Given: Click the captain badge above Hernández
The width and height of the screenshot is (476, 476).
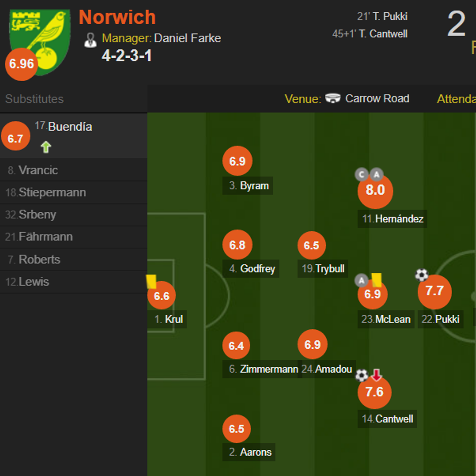Looking at the screenshot, I should (362, 175).
